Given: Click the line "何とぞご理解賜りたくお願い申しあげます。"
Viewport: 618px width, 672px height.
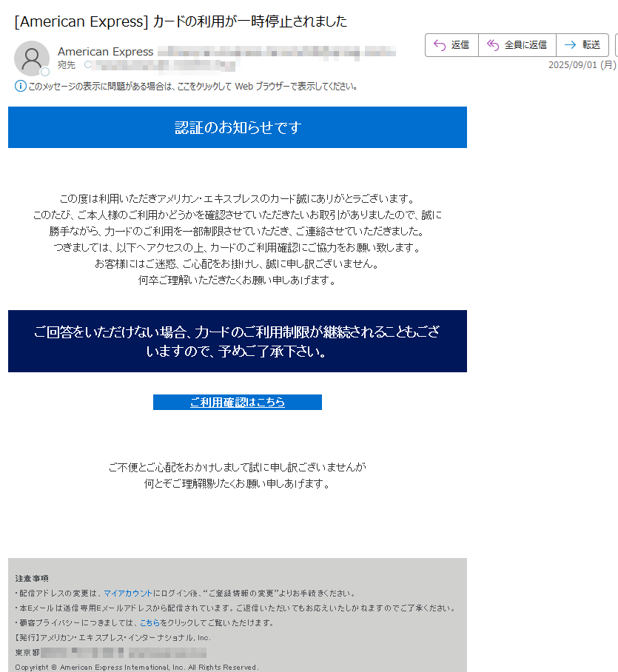Looking at the screenshot, I should click(238, 484).
